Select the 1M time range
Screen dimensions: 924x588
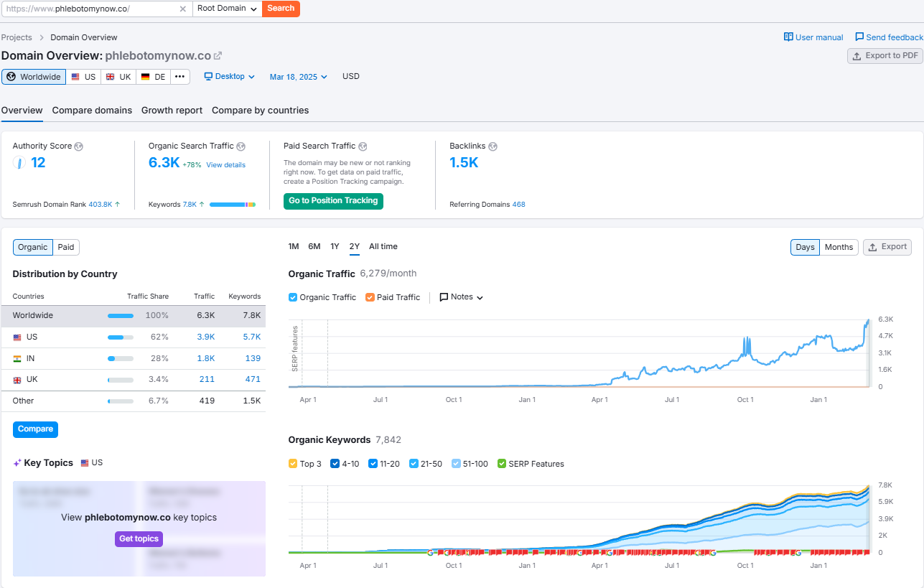(x=294, y=247)
